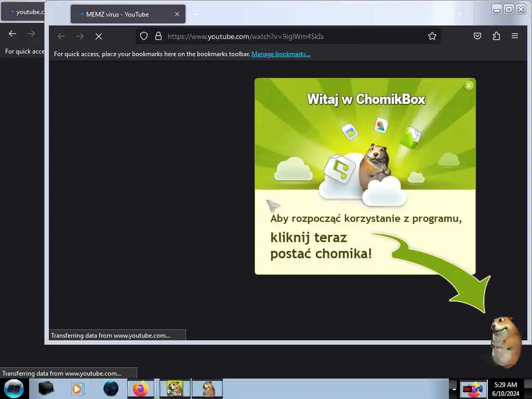Click the front window's 'Transferring data' status text
The image size is (532, 399).
[x=111, y=336]
